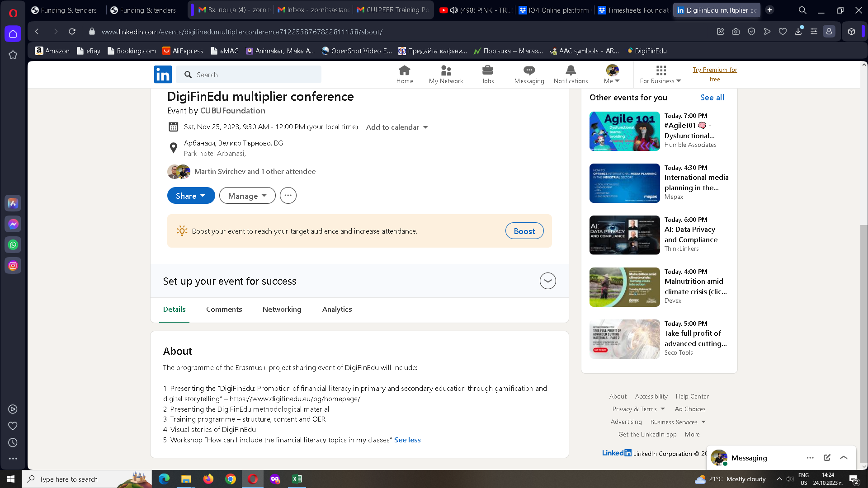
Task: Open My Network page
Action: tap(446, 75)
